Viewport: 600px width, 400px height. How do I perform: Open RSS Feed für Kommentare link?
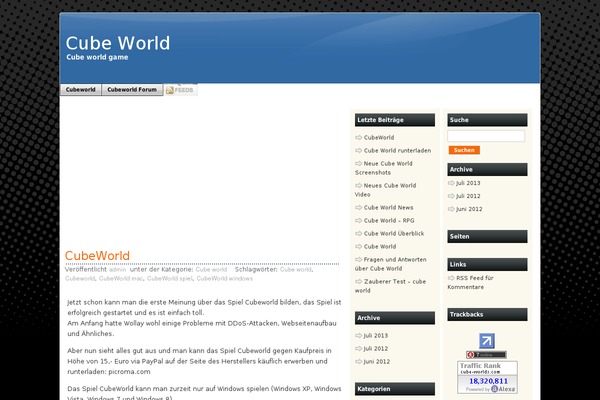pyautogui.click(x=470, y=282)
